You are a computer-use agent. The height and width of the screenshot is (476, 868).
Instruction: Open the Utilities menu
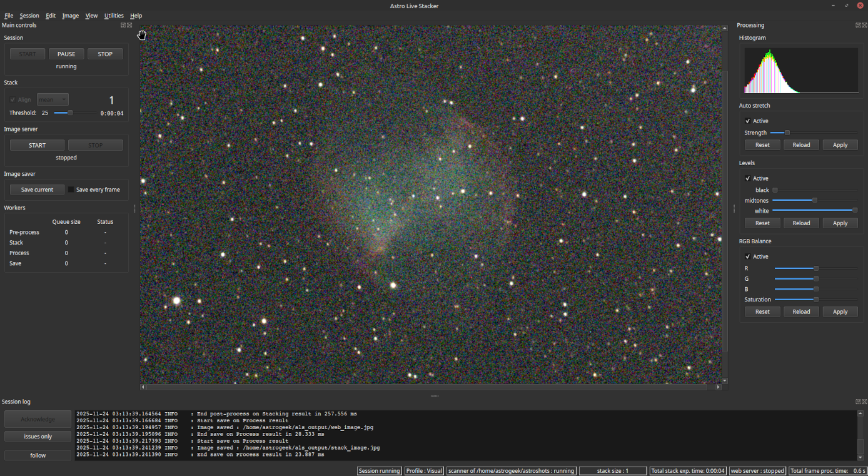pos(114,16)
